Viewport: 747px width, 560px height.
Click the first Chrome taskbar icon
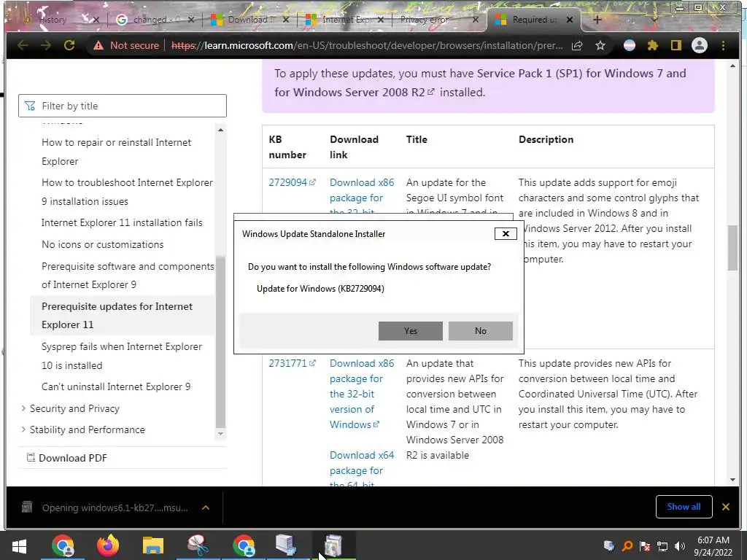click(63, 545)
